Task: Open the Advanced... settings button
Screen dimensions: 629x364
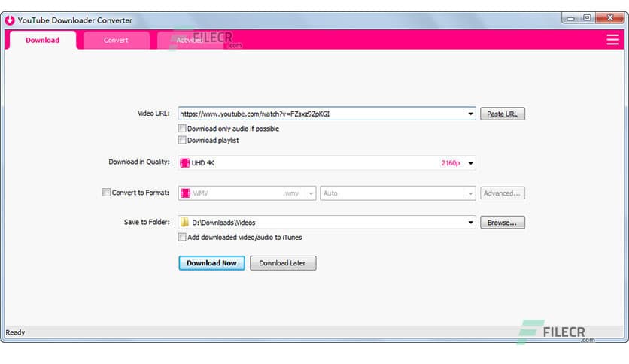Action: pos(503,193)
